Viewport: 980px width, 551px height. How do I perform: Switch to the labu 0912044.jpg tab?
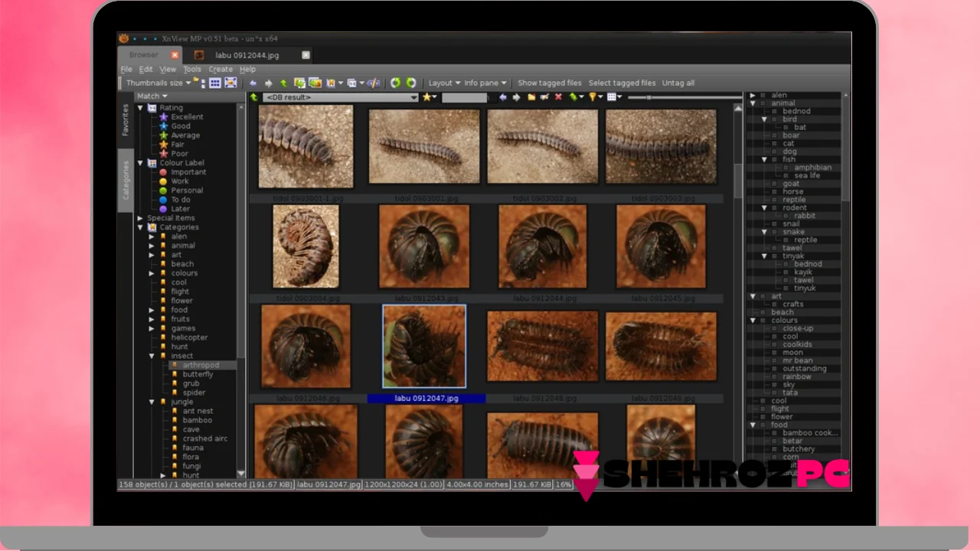(247, 55)
